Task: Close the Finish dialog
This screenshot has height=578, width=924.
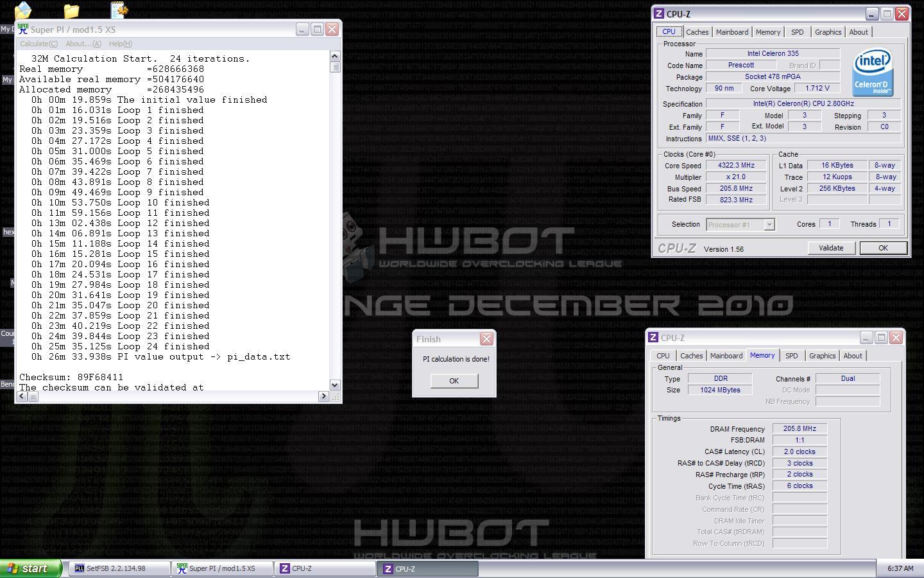Action: 486,338
